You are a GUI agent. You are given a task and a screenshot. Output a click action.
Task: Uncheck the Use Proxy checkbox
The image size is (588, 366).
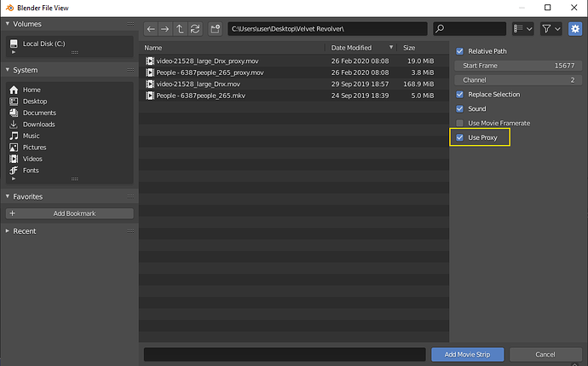coord(460,137)
